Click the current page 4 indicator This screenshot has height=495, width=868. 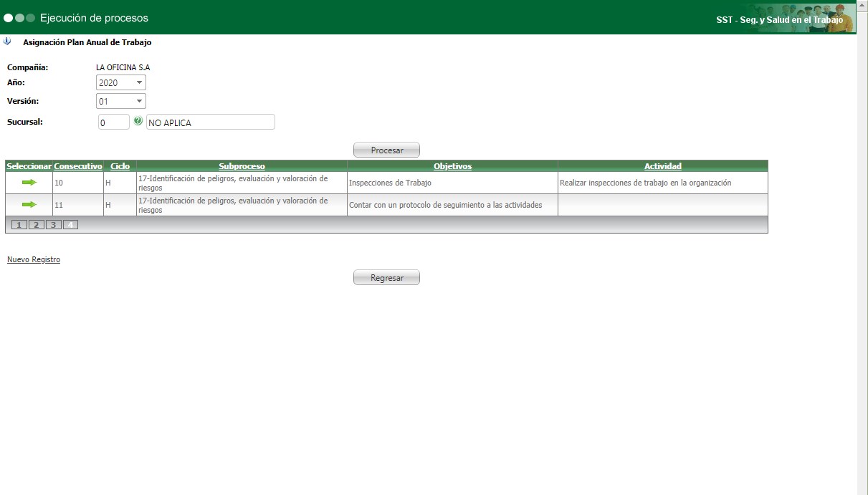[x=70, y=225]
